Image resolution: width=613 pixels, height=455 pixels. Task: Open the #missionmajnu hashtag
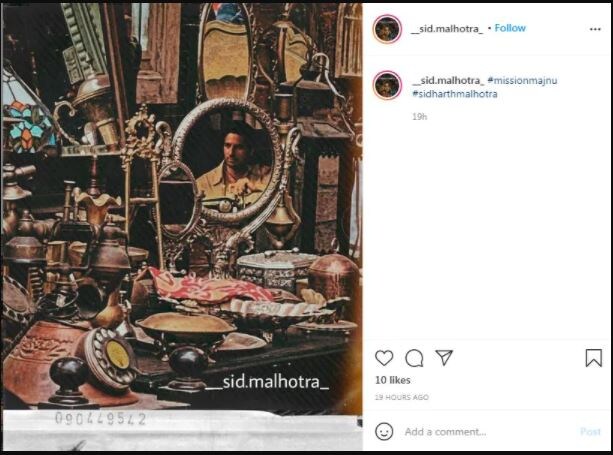coord(522,81)
